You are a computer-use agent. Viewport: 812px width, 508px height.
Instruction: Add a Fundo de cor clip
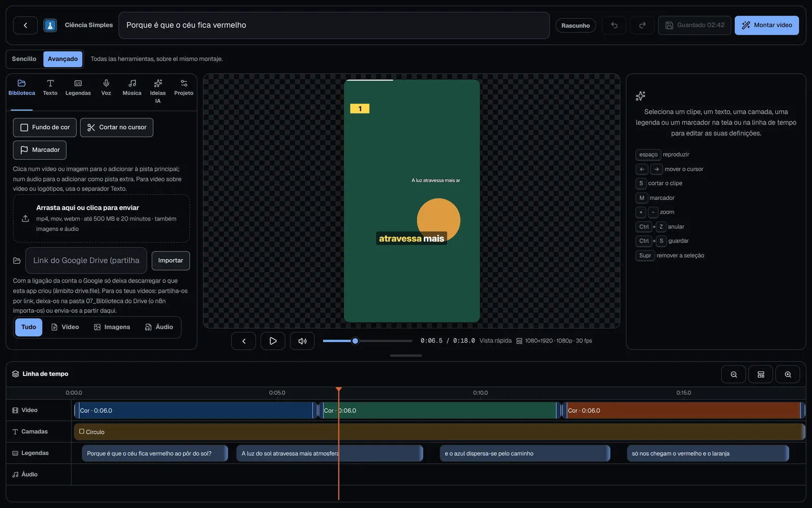pos(45,128)
